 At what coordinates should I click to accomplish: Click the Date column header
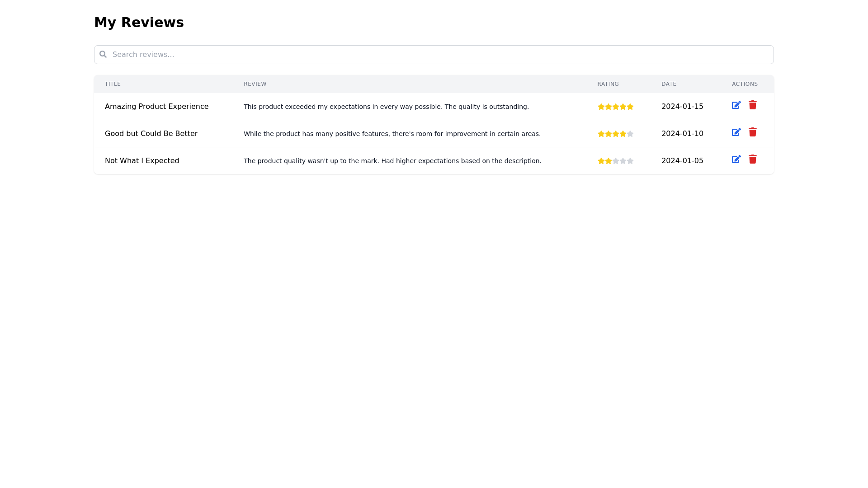click(669, 84)
